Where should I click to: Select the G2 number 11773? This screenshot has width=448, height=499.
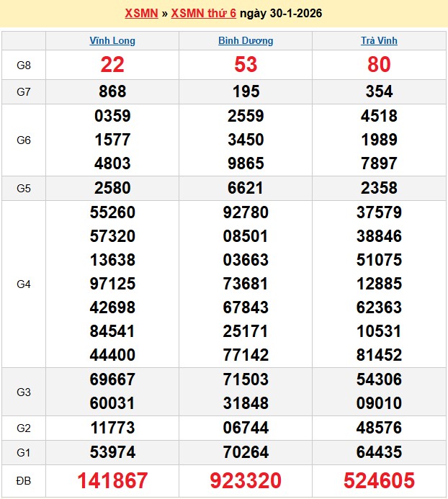112,428
